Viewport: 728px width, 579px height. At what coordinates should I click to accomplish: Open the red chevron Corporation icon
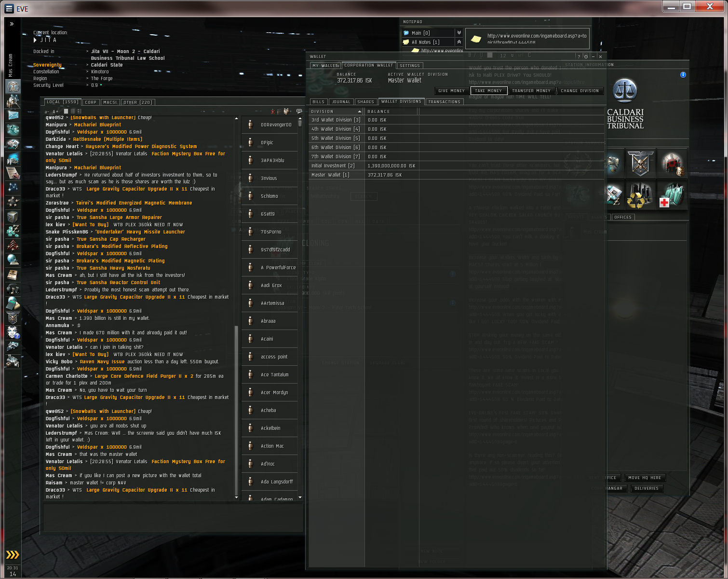13,246
